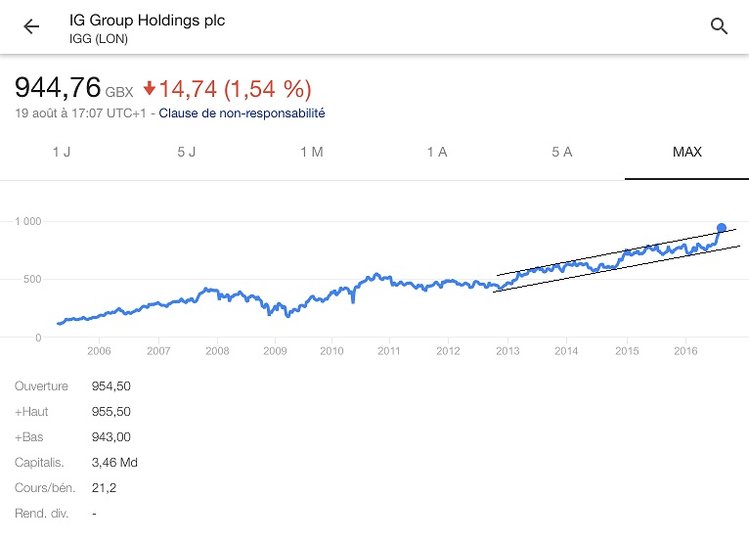This screenshot has width=749, height=542.
Task: Open search with the magnifier icon
Action: pos(719,27)
